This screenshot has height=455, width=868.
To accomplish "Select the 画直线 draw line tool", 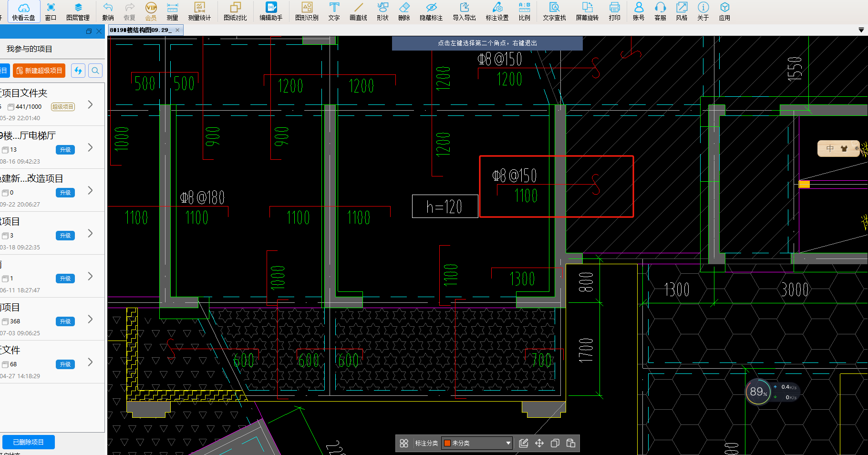I will tap(358, 11).
